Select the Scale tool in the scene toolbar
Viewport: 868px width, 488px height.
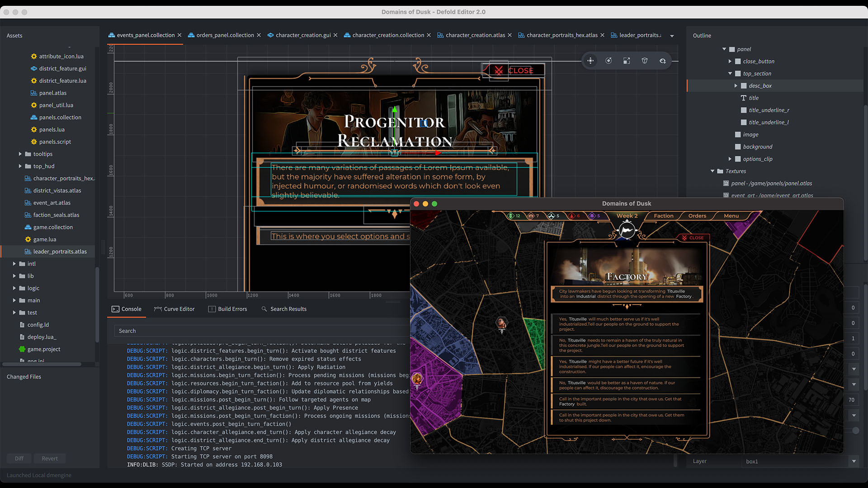[x=627, y=60]
